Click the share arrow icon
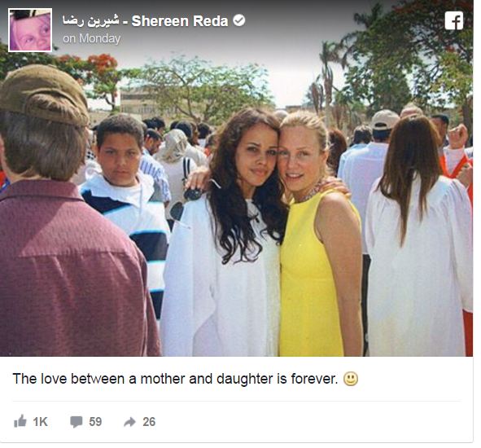The width and height of the screenshot is (481, 448). [129, 422]
